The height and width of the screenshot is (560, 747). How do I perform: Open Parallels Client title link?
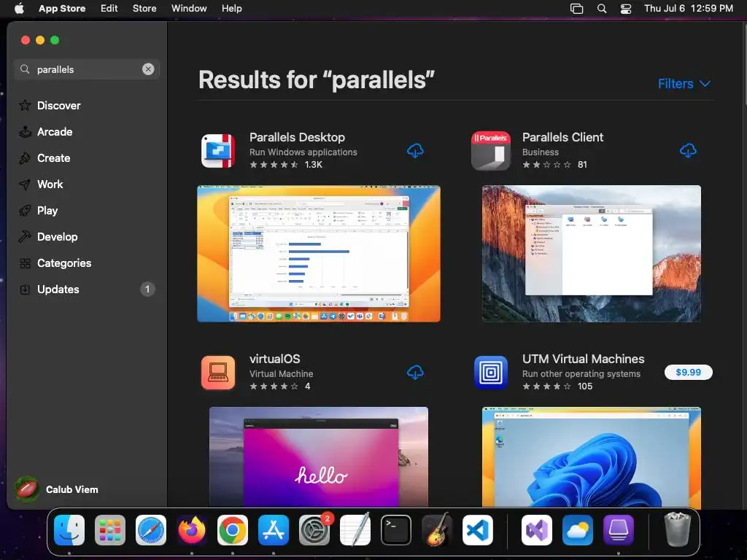562,137
